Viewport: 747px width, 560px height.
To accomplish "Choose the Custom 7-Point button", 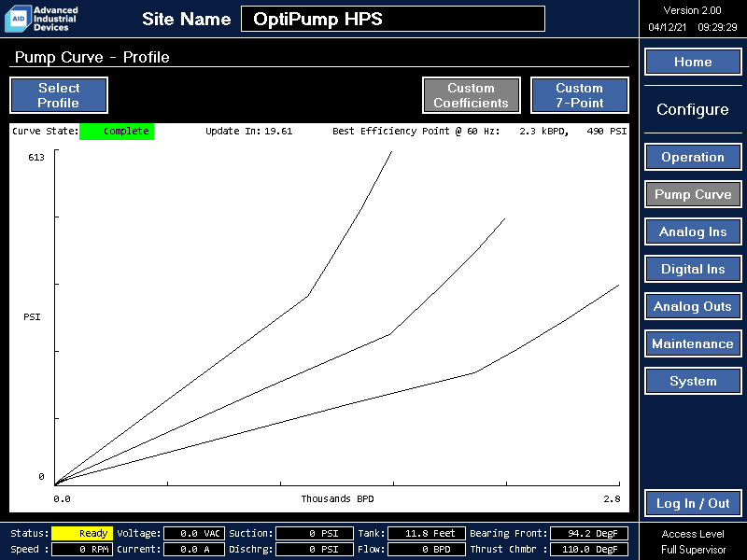I will pyautogui.click(x=579, y=95).
